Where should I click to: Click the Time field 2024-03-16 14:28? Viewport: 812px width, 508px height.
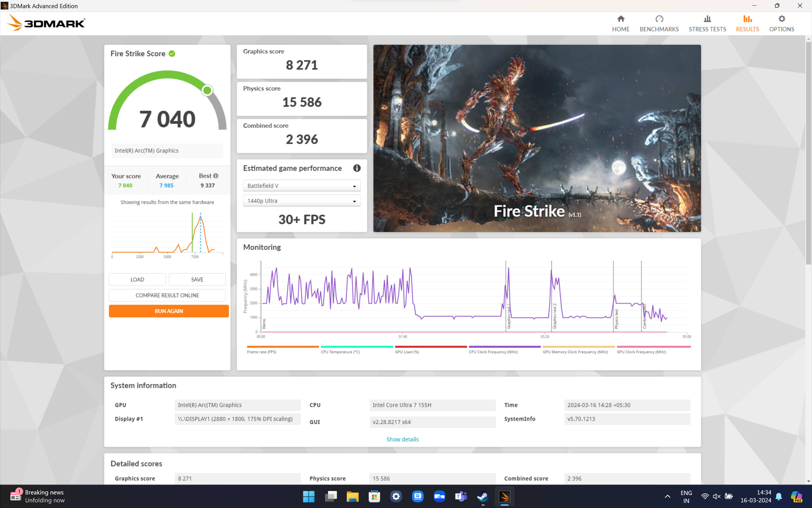627,405
